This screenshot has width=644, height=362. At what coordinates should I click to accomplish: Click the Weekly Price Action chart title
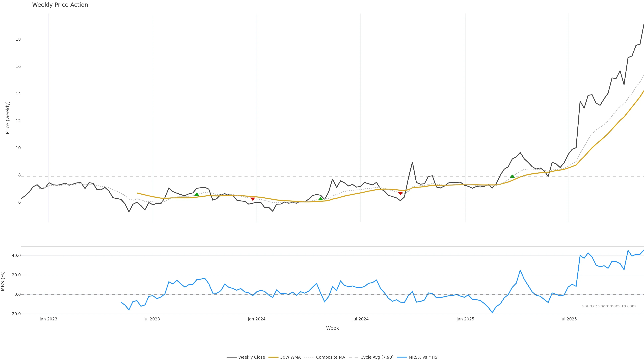click(x=60, y=5)
